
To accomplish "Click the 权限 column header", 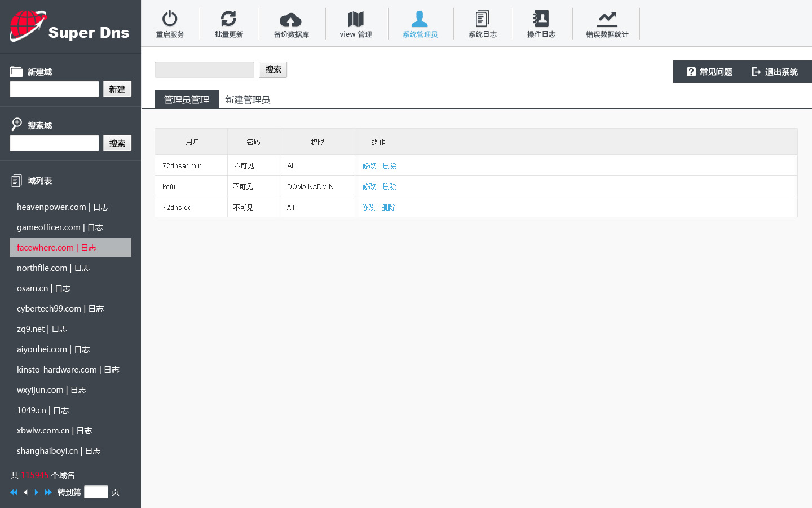I will point(317,142).
